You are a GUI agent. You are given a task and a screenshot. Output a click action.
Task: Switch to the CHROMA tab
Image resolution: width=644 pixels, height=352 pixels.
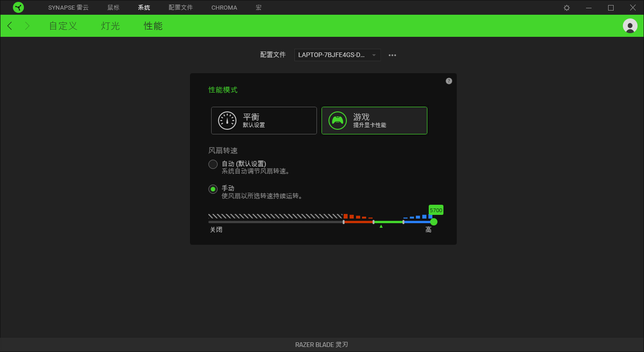click(224, 8)
